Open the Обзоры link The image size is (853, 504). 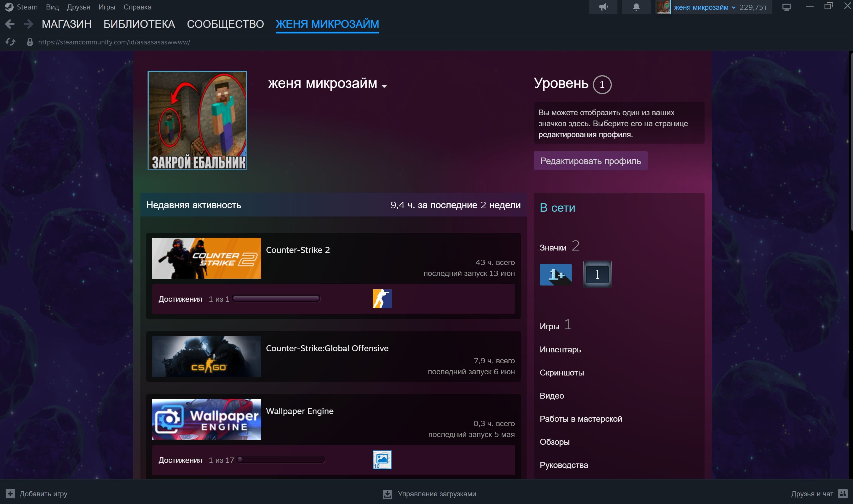[554, 442]
